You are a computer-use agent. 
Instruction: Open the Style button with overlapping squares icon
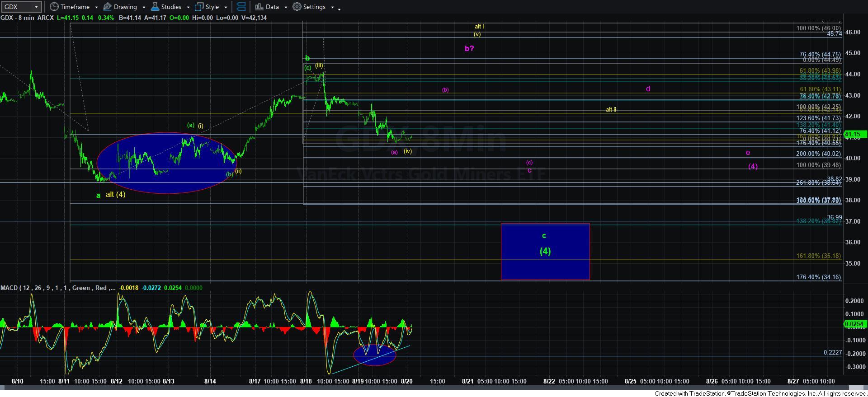(207, 7)
